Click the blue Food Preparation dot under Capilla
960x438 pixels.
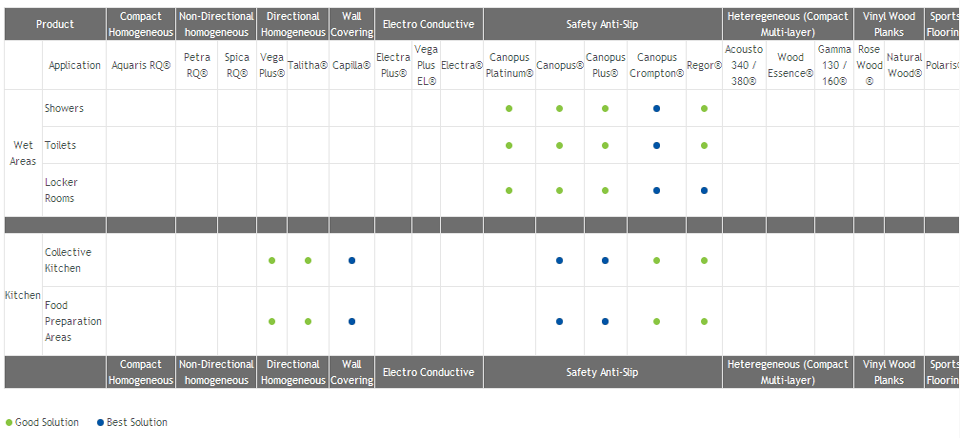click(x=351, y=322)
